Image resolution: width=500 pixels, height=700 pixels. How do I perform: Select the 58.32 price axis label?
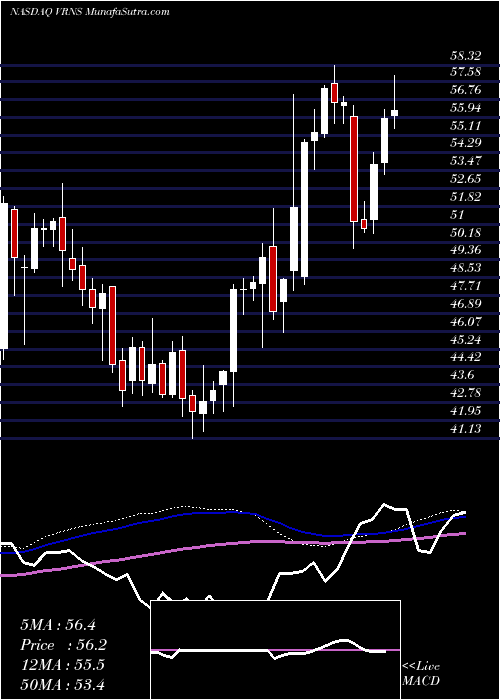(465, 56)
